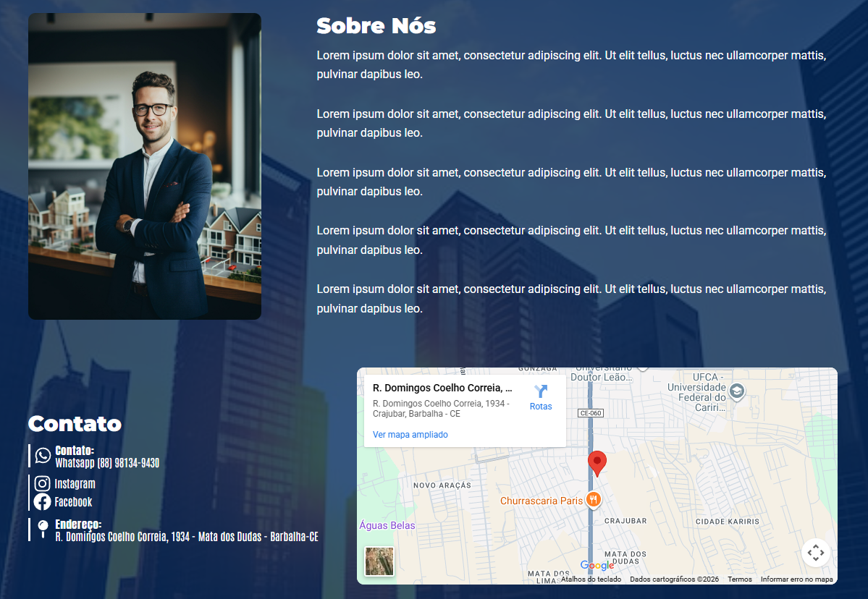This screenshot has height=599, width=868.
Task: Click the Águas Belas map label
Action: [387, 526]
